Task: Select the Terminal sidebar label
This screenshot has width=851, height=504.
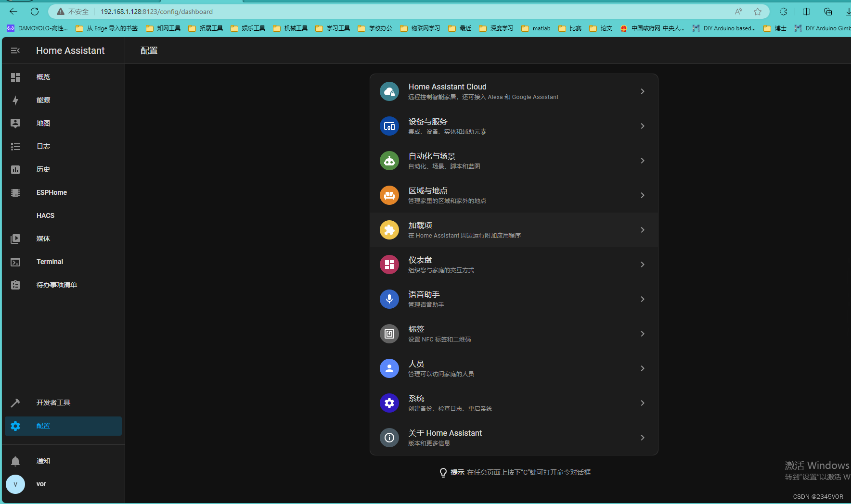Action: [x=50, y=262]
